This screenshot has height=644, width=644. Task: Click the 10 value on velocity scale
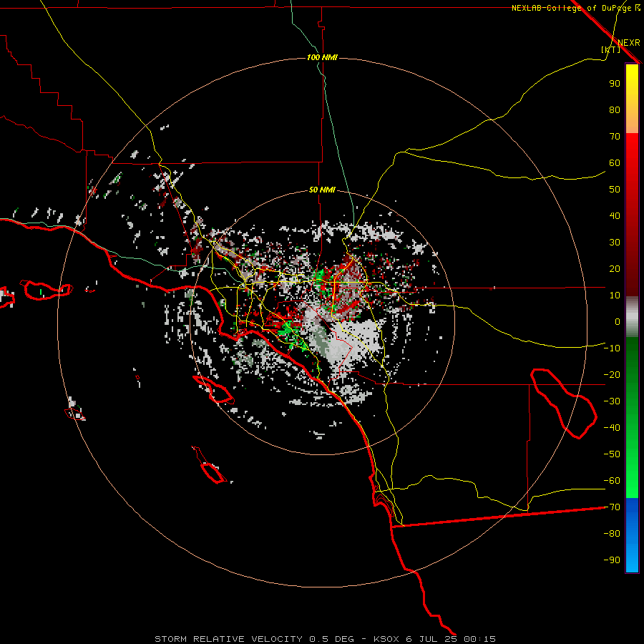point(615,296)
